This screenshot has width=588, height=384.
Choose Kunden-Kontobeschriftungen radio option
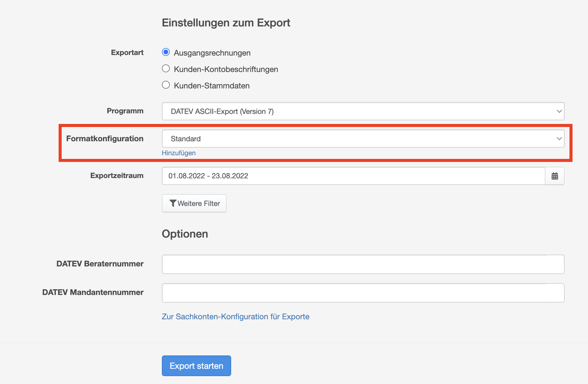(x=166, y=69)
